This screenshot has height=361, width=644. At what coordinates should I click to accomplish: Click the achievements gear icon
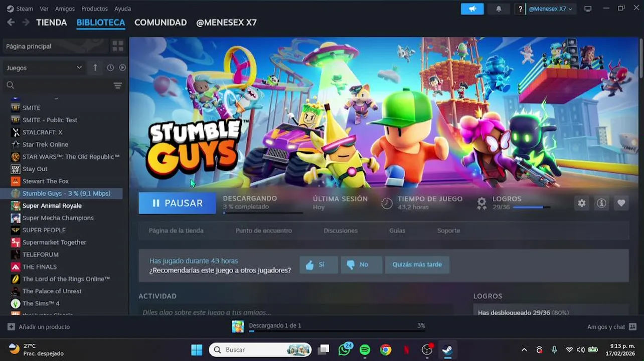(481, 203)
